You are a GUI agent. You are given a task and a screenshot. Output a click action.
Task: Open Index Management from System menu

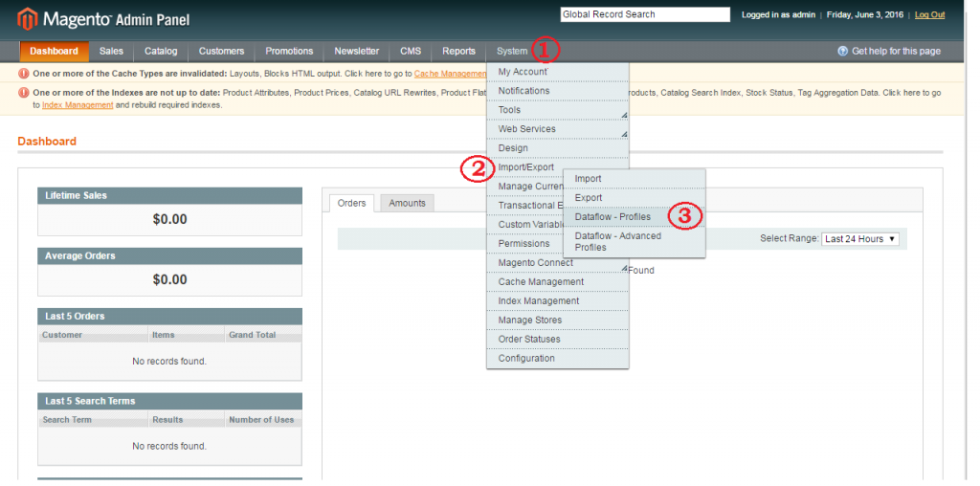pyautogui.click(x=558, y=301)
